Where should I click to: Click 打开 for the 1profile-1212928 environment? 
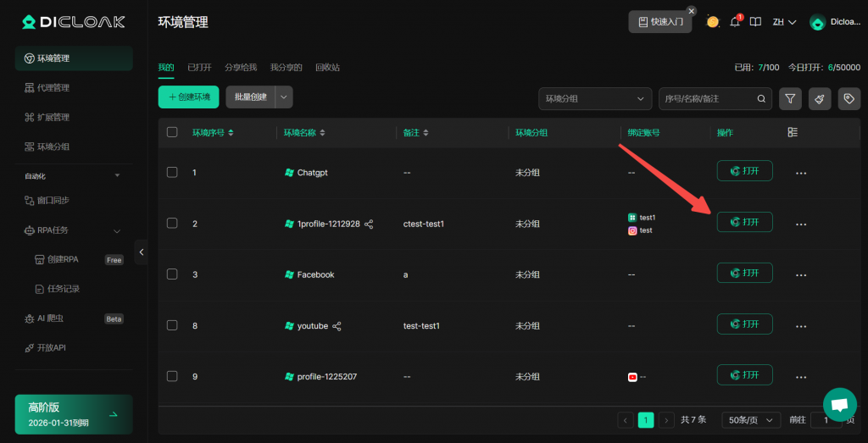(744, 222)
